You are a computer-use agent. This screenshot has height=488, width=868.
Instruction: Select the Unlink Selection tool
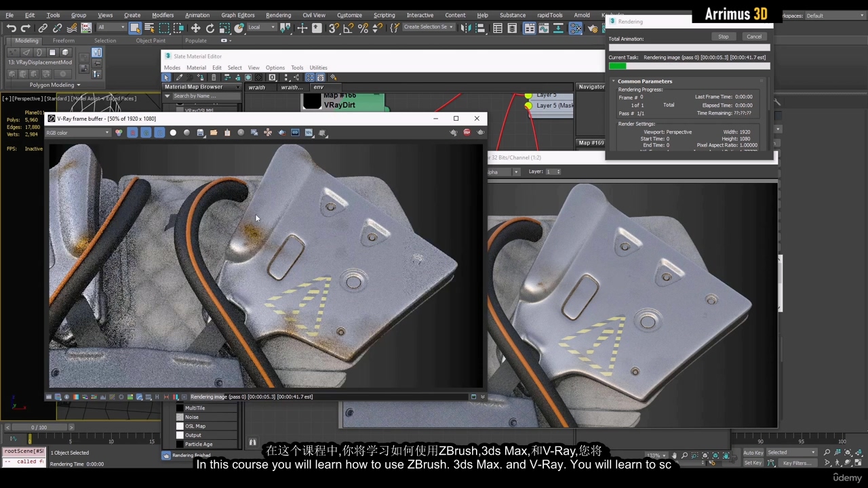pyautogui.click(x=58, y=28)
